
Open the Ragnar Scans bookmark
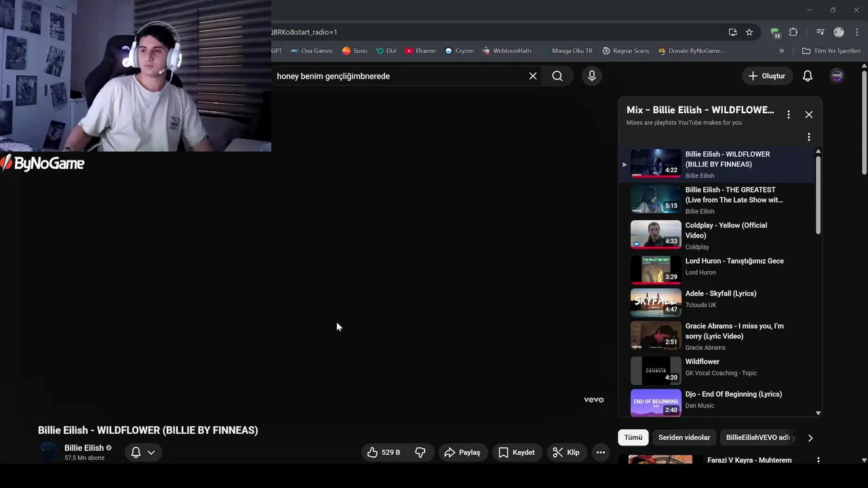(x=625, y=51)
